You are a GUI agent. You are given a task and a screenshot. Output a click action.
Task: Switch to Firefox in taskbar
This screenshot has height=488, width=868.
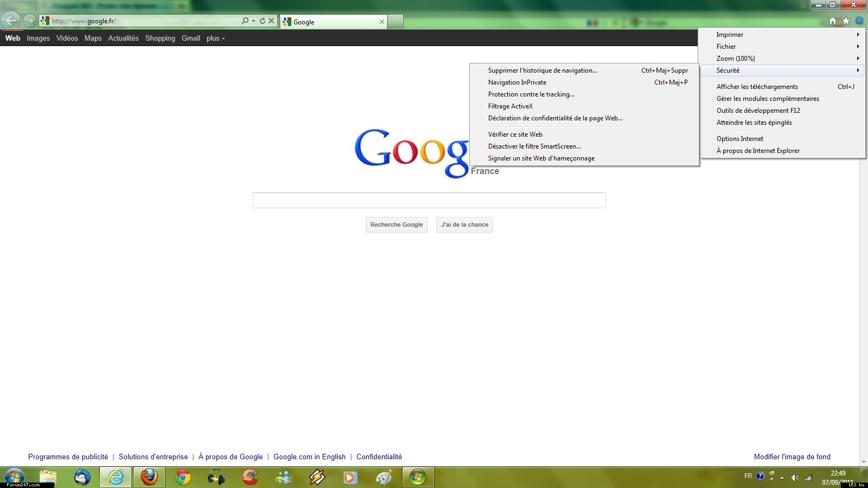[x=149, y=477]
